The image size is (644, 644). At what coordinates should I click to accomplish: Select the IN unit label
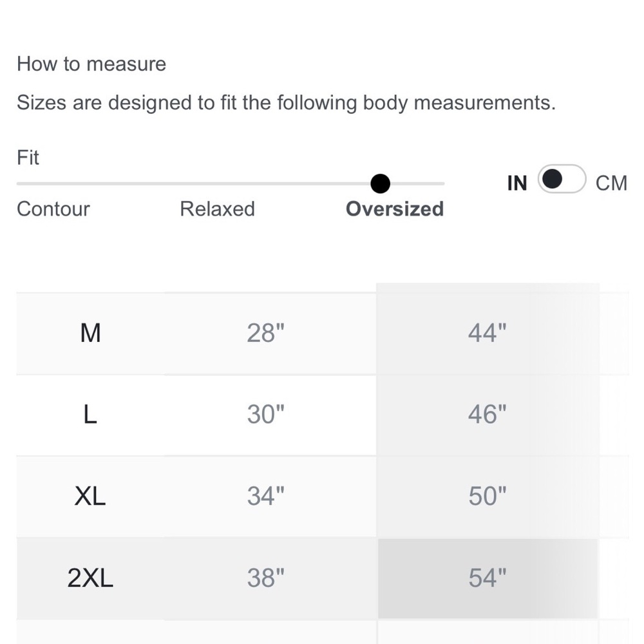click(x=517, y=183)
